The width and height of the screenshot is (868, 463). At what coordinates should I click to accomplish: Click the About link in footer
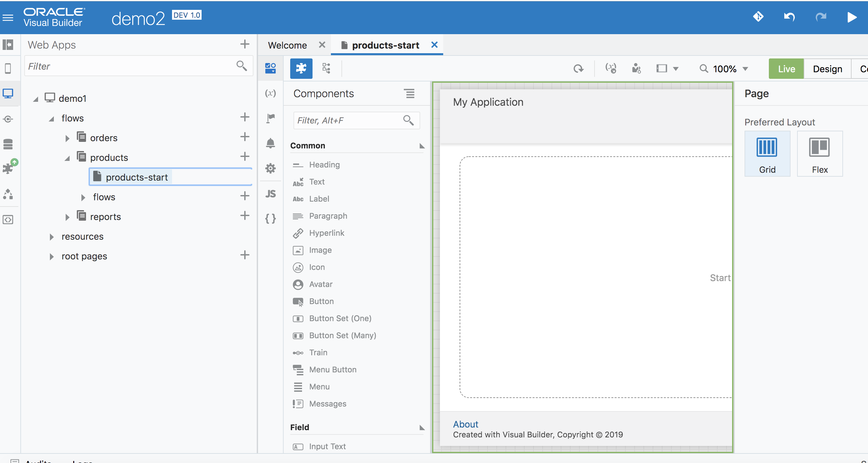click(x=465, y=424)
